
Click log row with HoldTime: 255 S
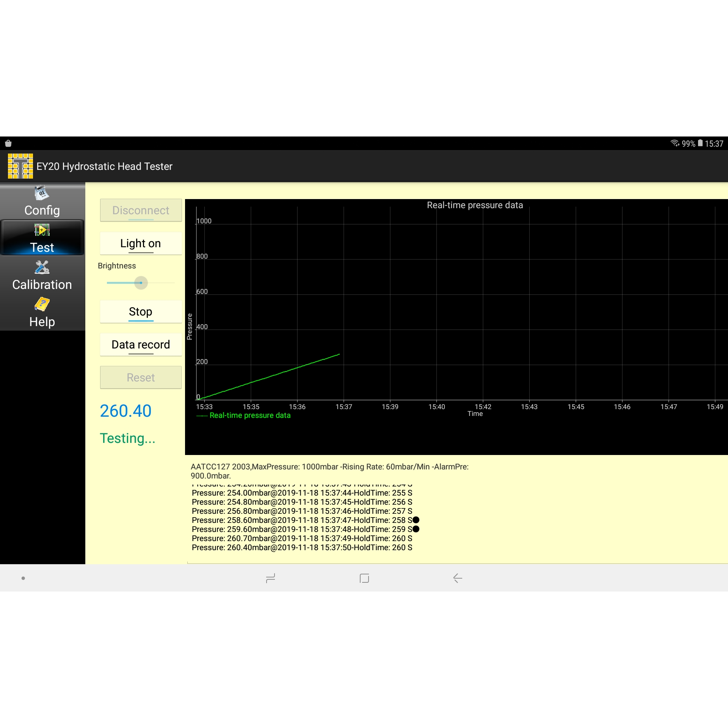click(302, 493)
